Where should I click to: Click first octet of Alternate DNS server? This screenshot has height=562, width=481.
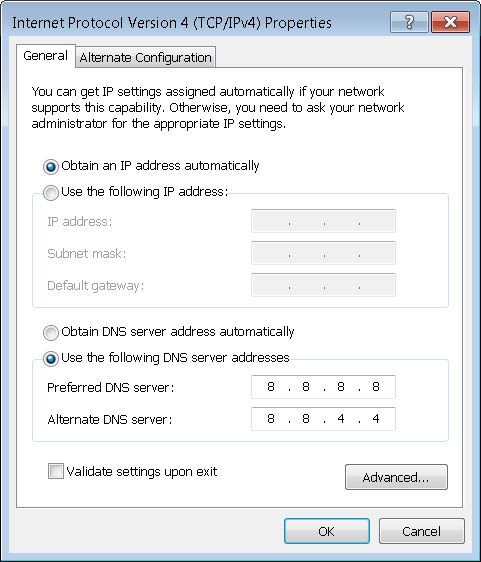tap(271, 419)
